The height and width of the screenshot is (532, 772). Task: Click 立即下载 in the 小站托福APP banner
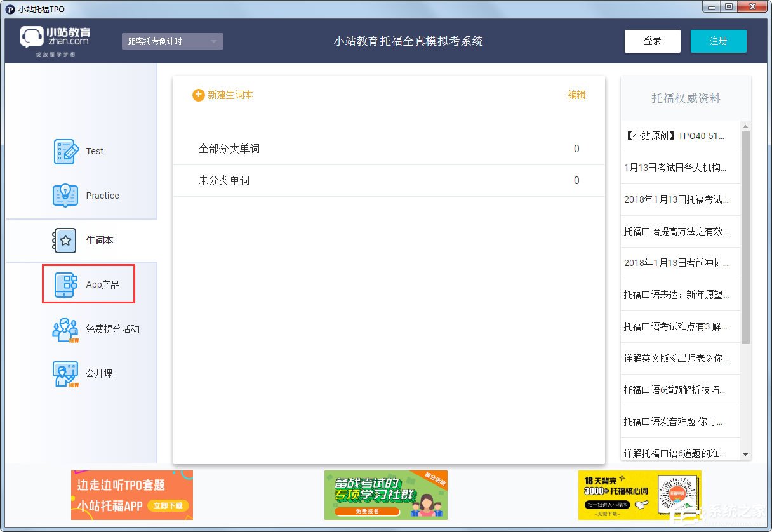tap(168, 505)
